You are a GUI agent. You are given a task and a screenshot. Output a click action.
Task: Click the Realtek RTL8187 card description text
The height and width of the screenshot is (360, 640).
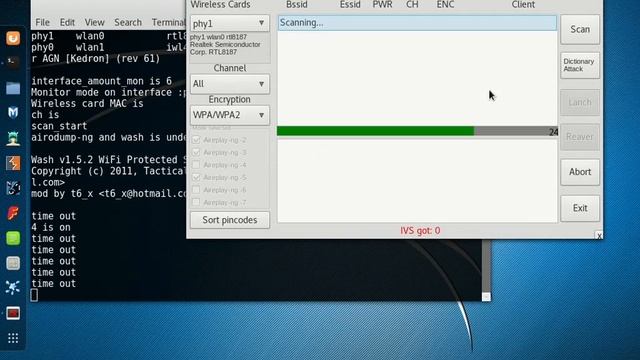(225, 44)
